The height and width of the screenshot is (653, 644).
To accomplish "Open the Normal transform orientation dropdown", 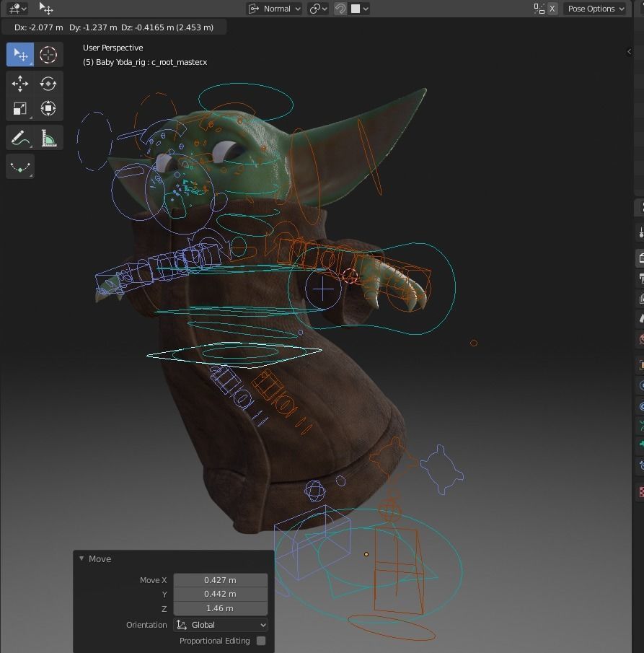I will point(274,9).
